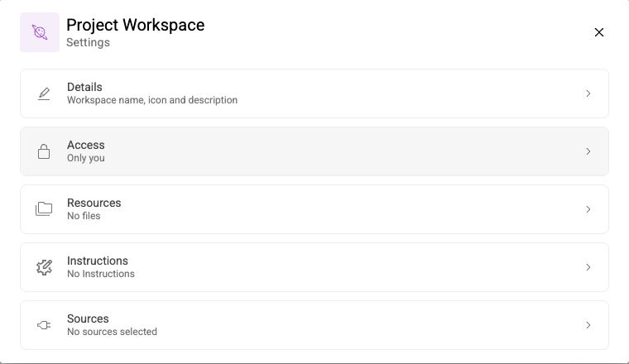Close the Project Workspace settings dialog
Viewport: 629px width, 364px height.
point(599,32)
